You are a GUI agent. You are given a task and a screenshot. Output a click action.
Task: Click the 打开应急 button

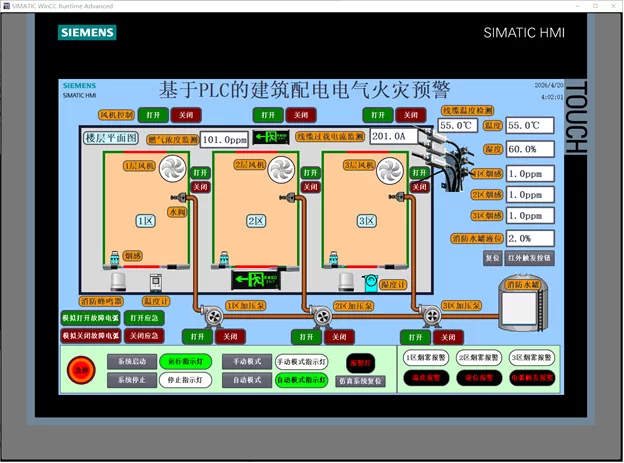pos(144,318)
